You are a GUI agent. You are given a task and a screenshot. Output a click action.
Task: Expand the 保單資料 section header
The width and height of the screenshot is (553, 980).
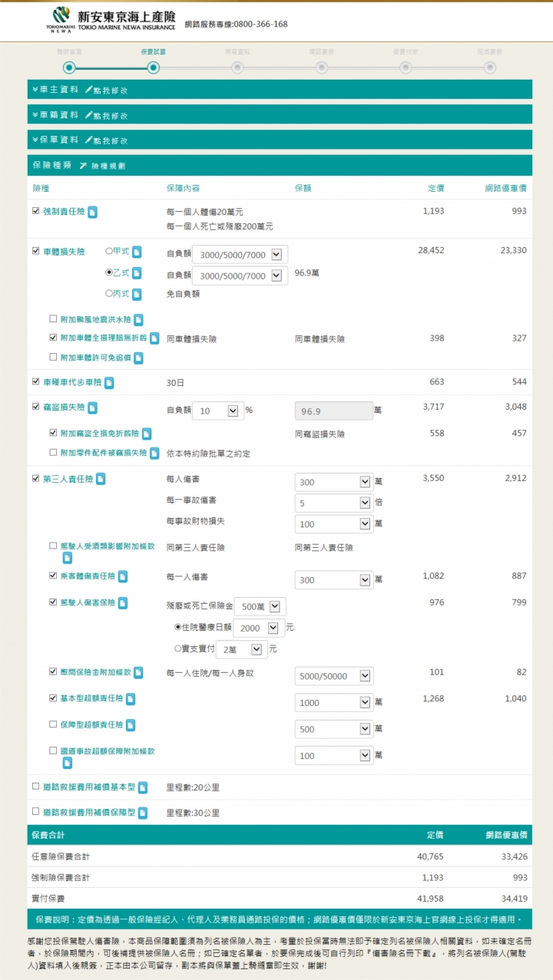pyautogui.click(x=280, y=140)
